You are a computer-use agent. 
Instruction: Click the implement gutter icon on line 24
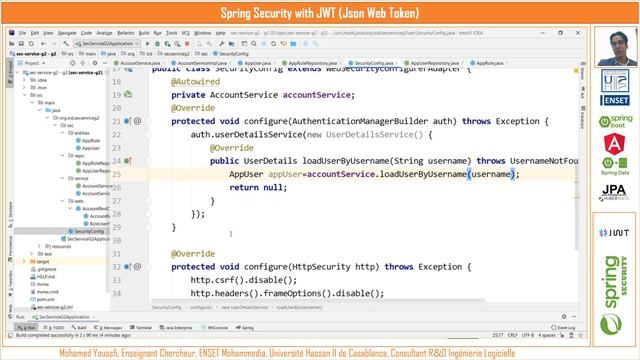click(128, 161)
